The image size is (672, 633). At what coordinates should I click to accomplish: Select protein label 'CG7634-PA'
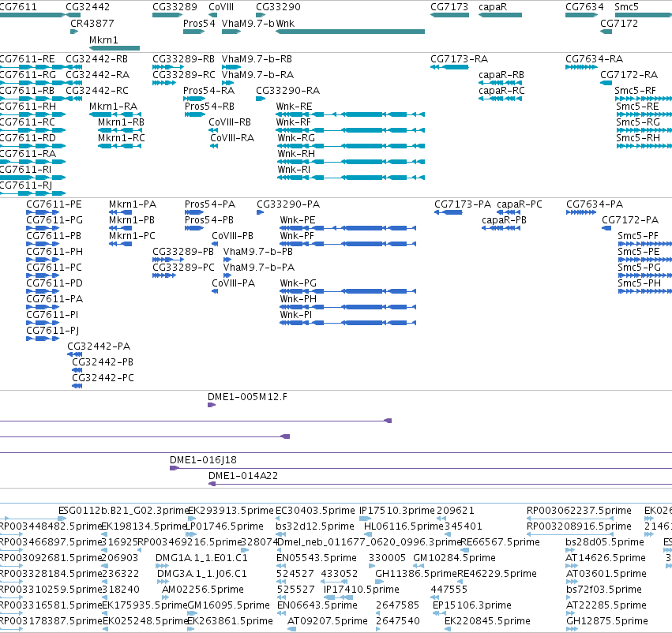595,204
